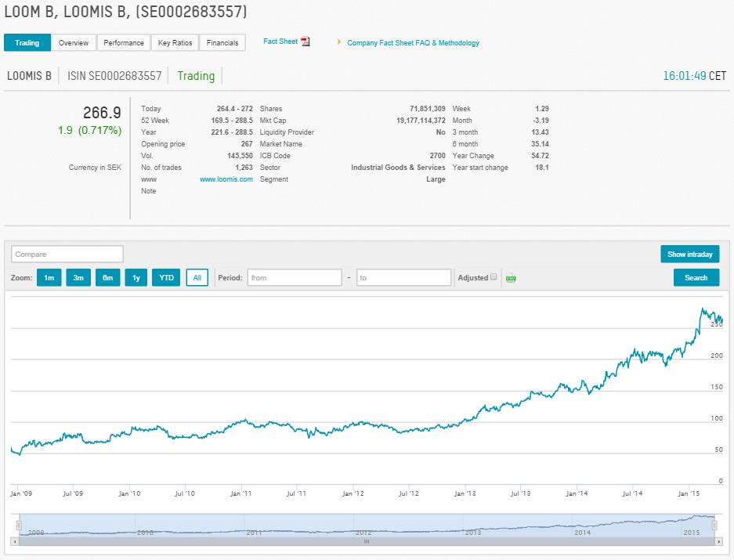The image size is (734, 560).
Task: Click the Opening price value 267
Action: [247, 144]
